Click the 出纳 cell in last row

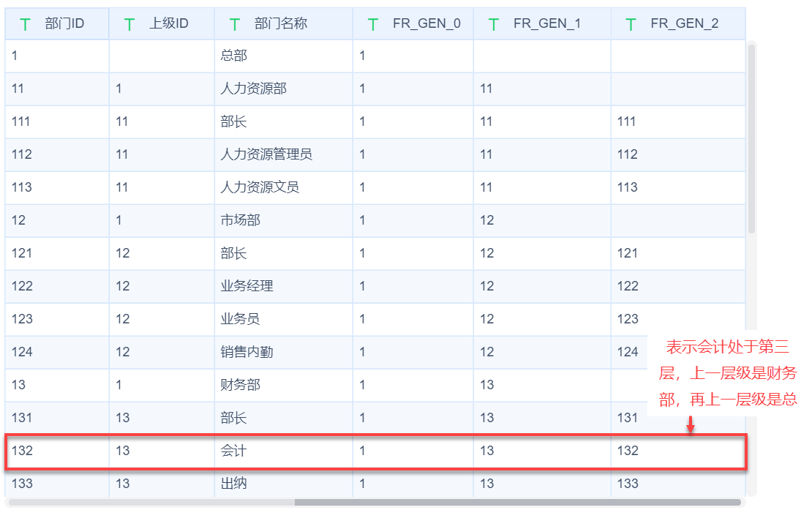[x=233, y=484]
